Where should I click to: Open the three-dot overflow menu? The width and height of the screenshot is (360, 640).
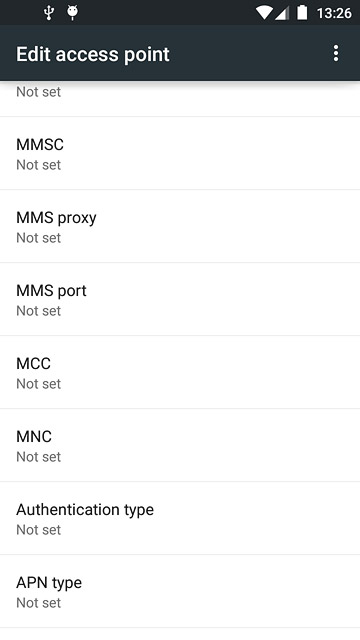336,53
